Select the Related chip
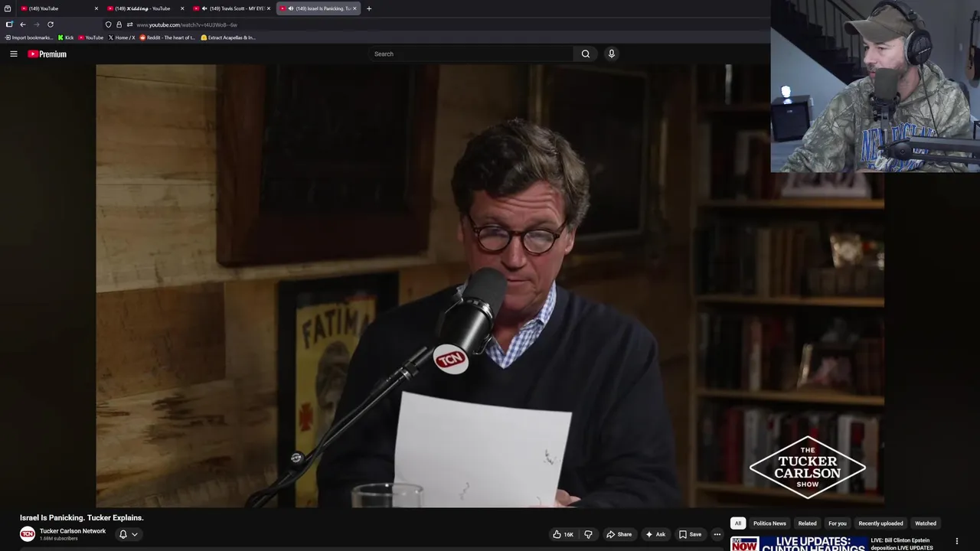 (807, 523)
